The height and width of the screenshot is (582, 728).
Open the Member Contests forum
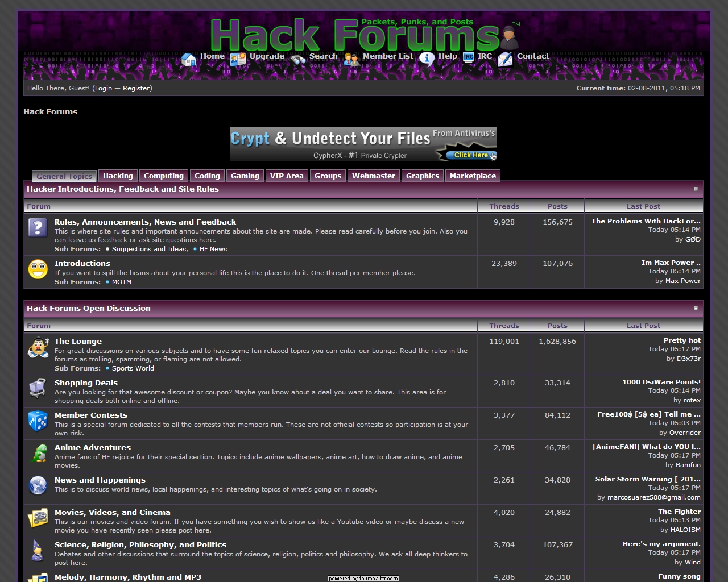pyautogui.click(x=91, y=415)
